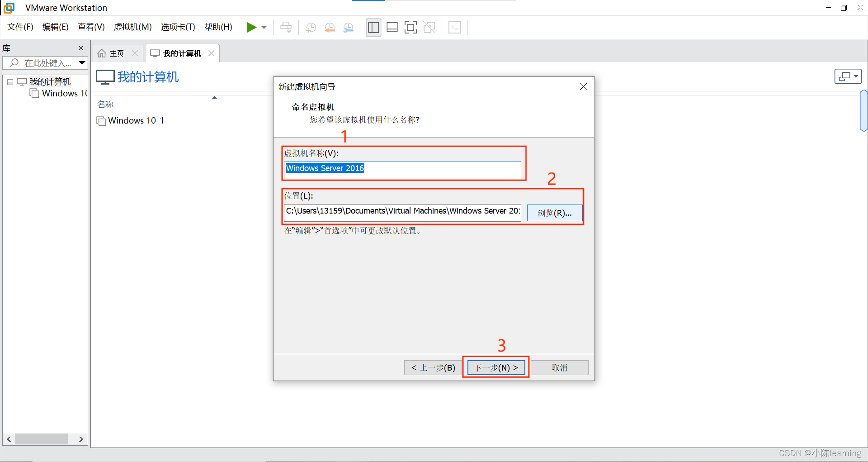This screenshot has height=462, width=868.
Task: Click the Take Snapshot clock icon
Action: [x=311, y=28]
